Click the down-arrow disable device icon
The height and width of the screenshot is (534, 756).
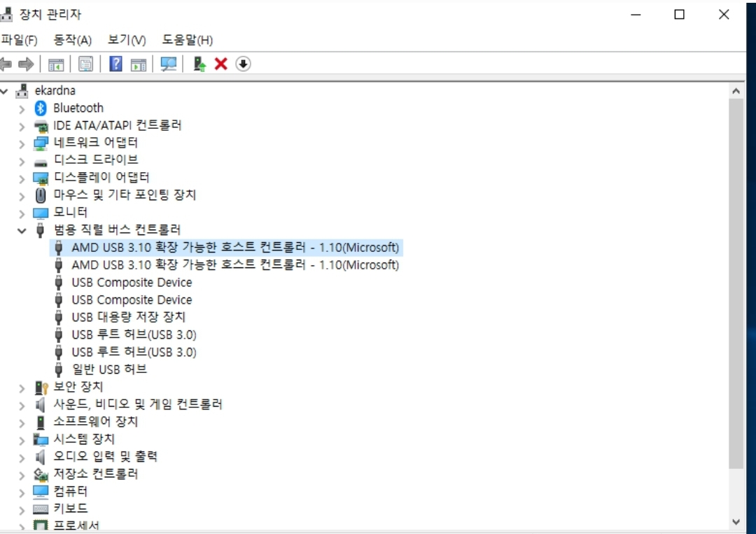click(243, 64)
